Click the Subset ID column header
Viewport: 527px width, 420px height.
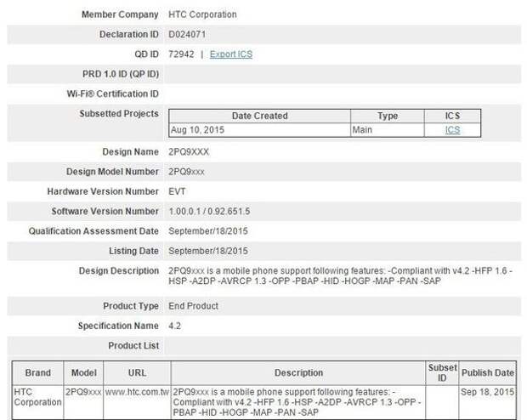pos(442,373)
